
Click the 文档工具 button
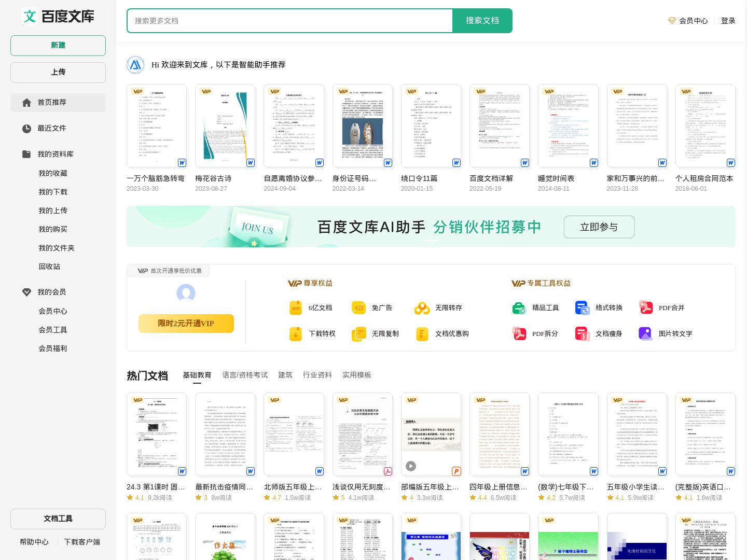pyautogui.click(x=58, y=519)
